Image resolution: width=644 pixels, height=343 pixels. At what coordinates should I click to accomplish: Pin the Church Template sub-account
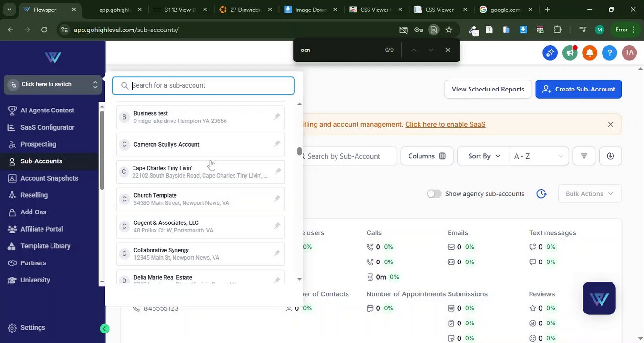pos(277,199)
